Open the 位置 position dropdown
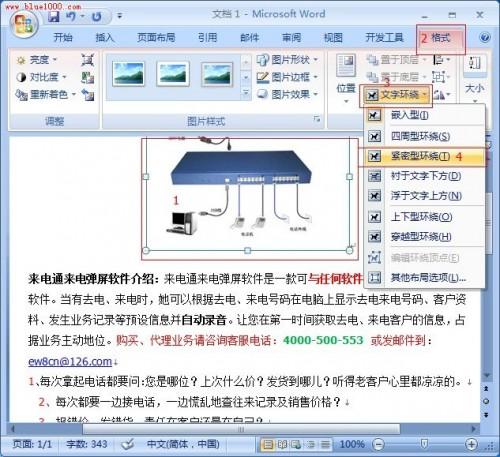The image size is (500, 457). [346, 79]
